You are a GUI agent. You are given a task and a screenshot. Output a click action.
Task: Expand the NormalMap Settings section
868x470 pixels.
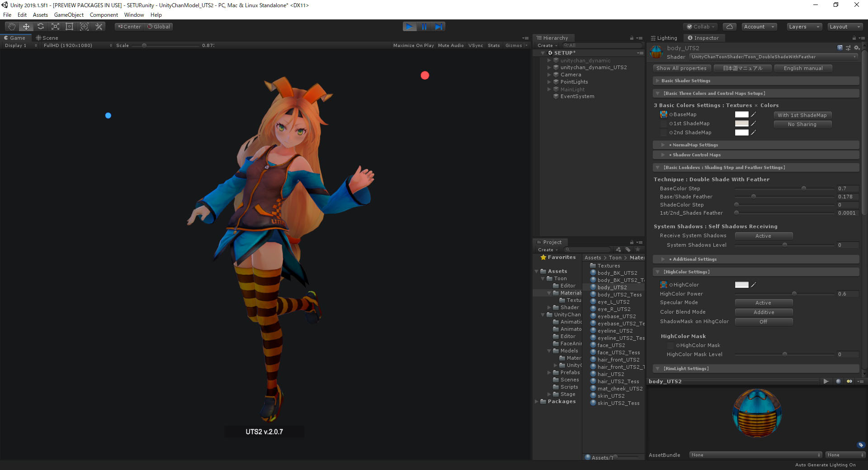coord(756,145)
